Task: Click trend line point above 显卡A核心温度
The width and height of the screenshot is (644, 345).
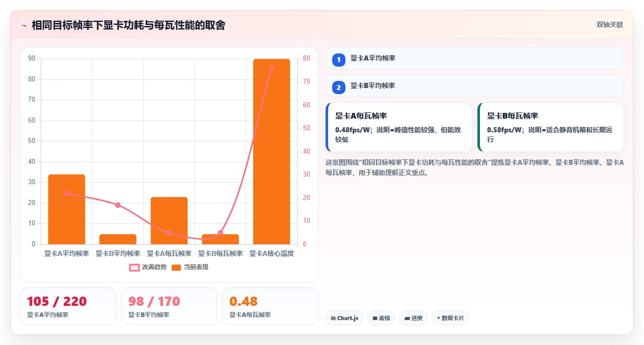Action: pyautogui.click(x=272, y=68)
